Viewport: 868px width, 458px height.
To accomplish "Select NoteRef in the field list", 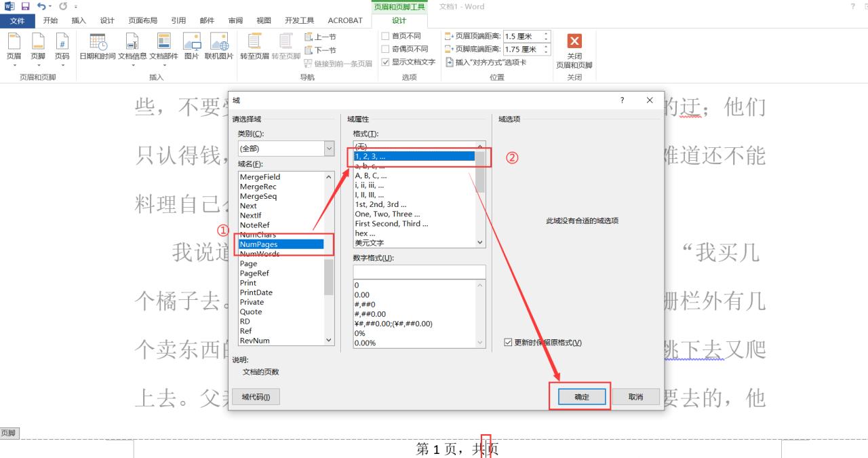I will point(281,225).
